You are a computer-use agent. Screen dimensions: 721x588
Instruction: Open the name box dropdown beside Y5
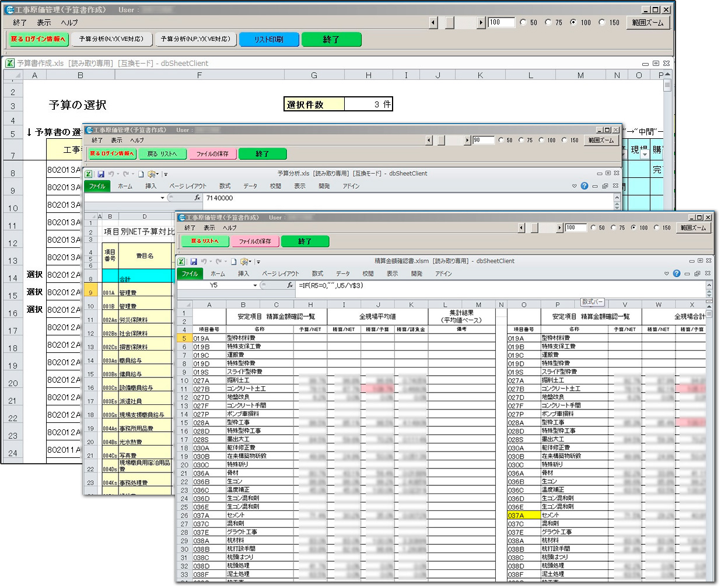pyautogui.click(x=255, y=285)
